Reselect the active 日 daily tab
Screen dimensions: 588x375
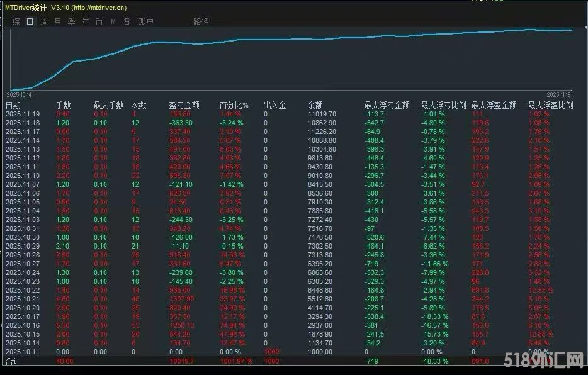click(x=30, y=21)
